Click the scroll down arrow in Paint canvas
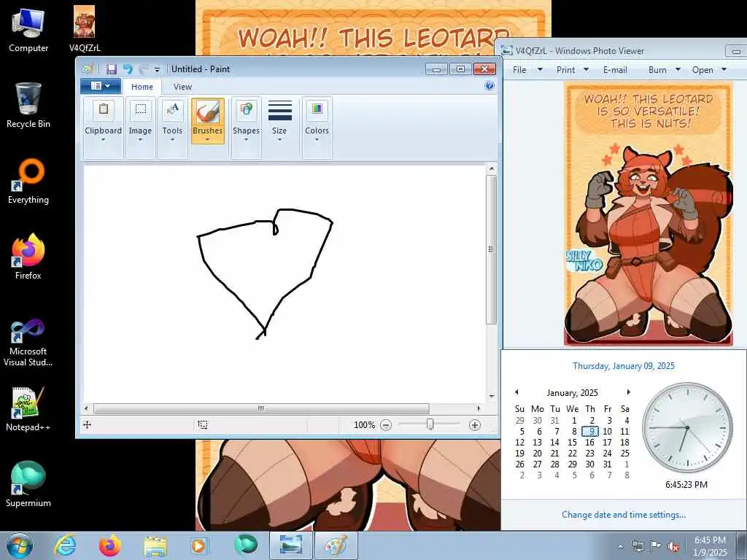Image resolution: width=747 pixels, height=560 pixels. [x=492, y=396]
